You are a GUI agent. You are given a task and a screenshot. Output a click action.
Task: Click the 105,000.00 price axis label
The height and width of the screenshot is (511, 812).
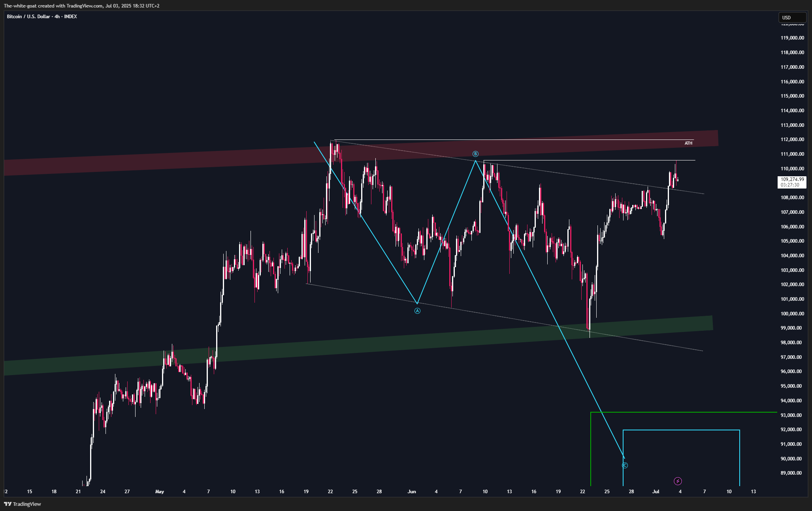[x=792, y=241]
